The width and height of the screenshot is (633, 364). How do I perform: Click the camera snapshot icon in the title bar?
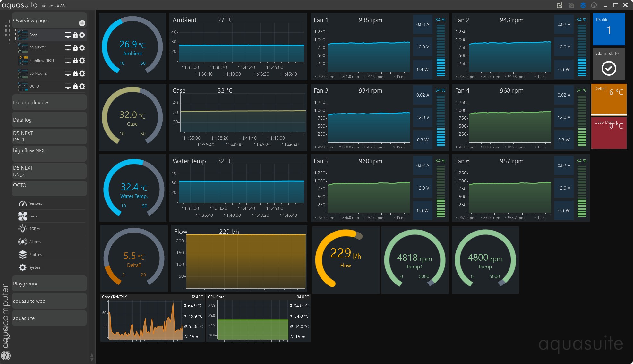pos(571,5)
